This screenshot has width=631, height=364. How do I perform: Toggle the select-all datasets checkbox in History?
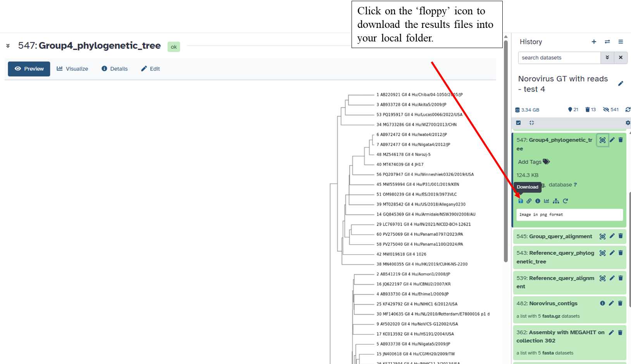[x=518, y=123]
